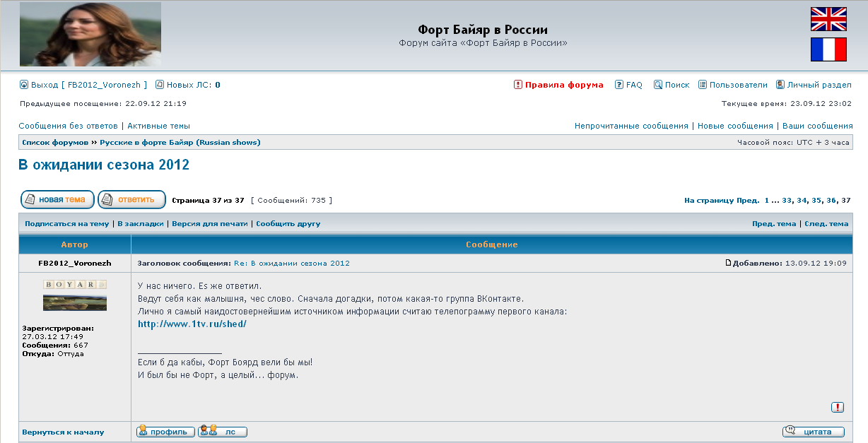Click topic title В ожидании сезона 2012
The height and width of the screenshot is (443, 868).
(x=104, y=165)
